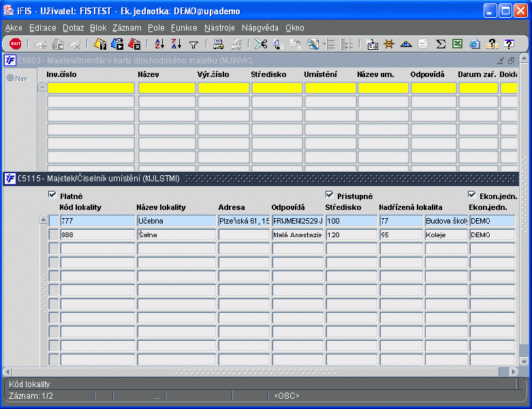This screenshot has width=532, height=409.
Task: Open the Akce menu
Action: pyautogui.click(x=14, y=28)
